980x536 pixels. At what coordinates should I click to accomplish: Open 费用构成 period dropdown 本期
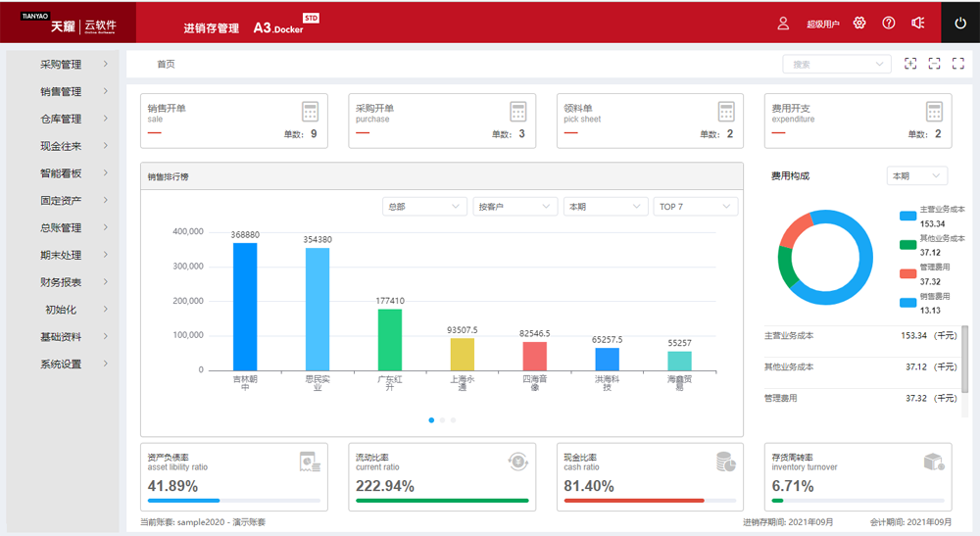(916, 176)
